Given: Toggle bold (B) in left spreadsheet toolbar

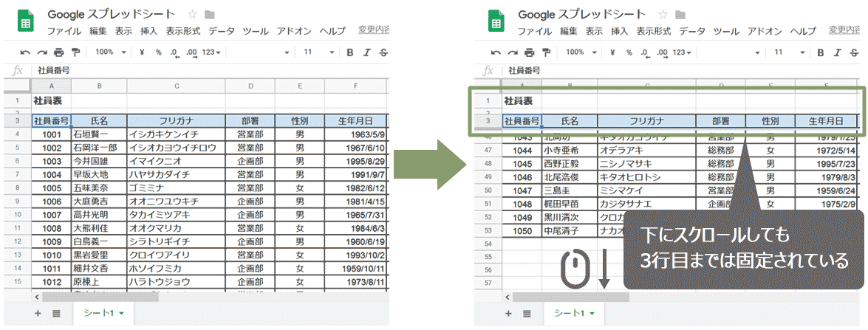Looking at the screenshot, I should 349,52.
